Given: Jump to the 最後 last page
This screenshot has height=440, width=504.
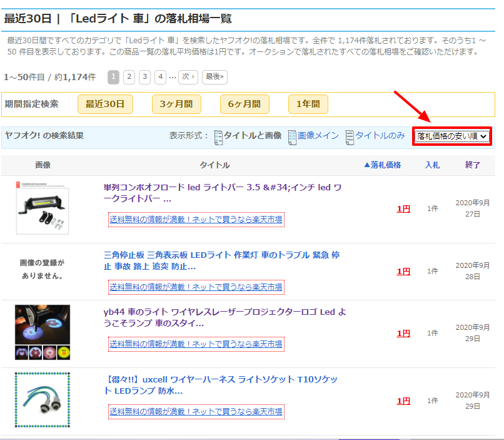Looking at the screenshot, I should point(214,77).
